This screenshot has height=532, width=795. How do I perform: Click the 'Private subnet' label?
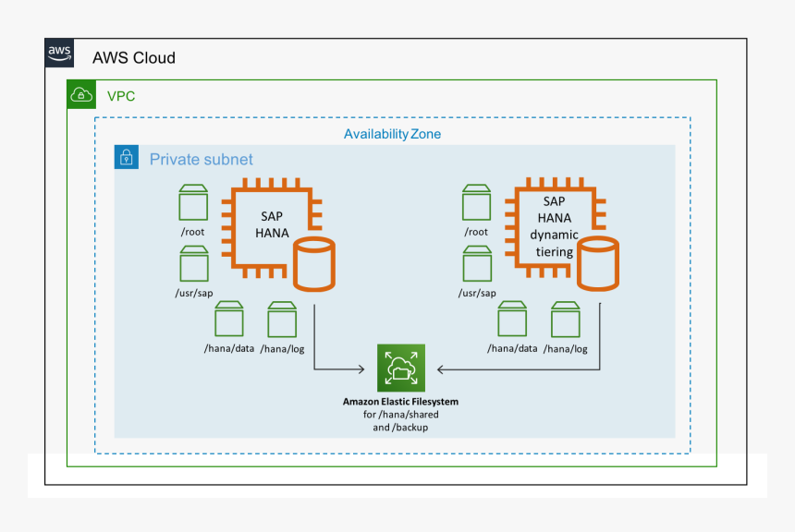[201, 160]
